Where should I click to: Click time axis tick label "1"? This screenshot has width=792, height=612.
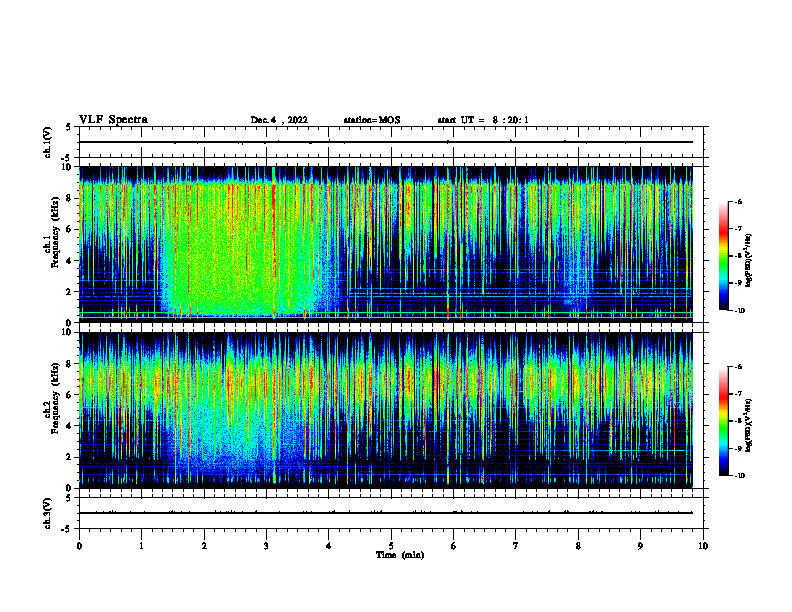141,546
